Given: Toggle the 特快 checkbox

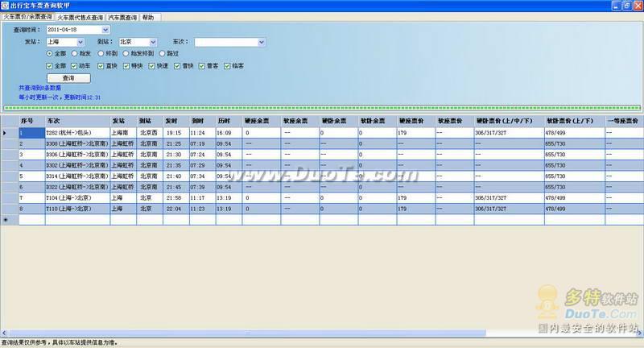Looking at the screenshot, I should point(126,65).
